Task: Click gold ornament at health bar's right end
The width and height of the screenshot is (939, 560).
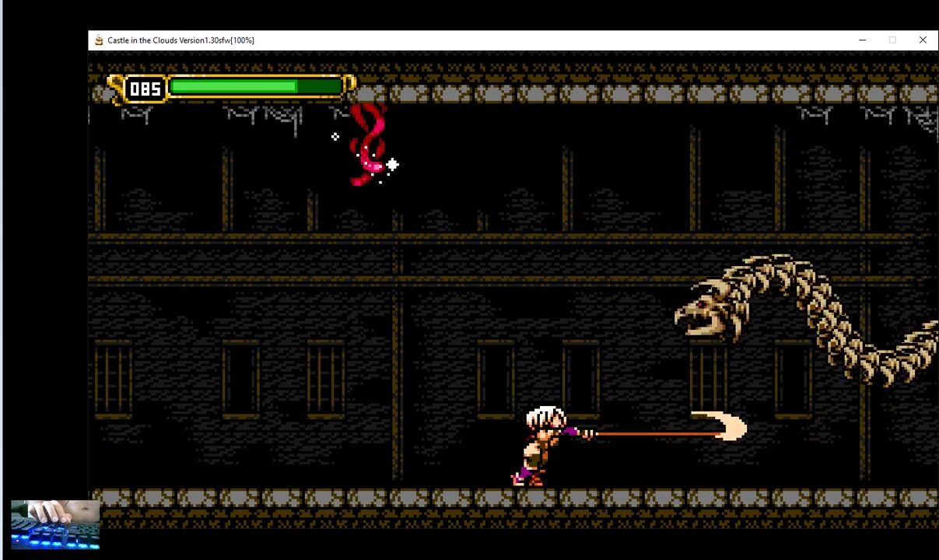Action: click(x=349, y=85)
